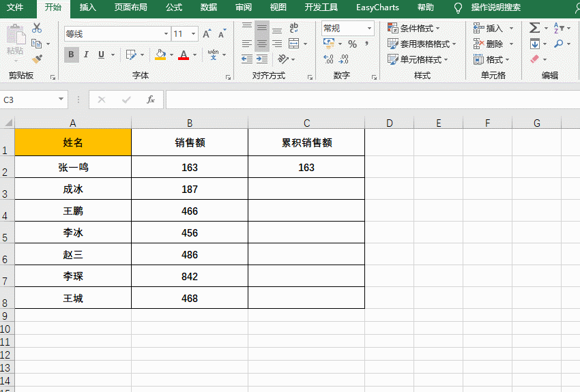
Task: Align text right
Action: coord(276,44)
